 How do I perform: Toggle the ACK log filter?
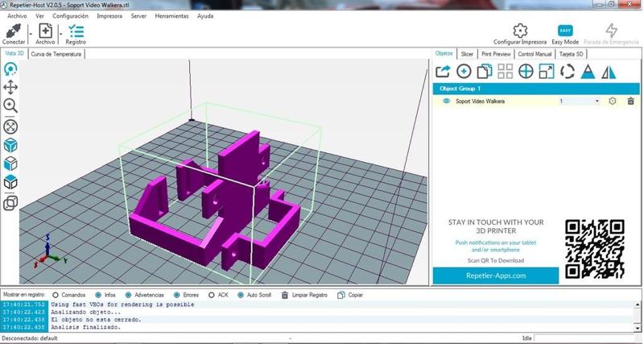click(x=212, y=295)
